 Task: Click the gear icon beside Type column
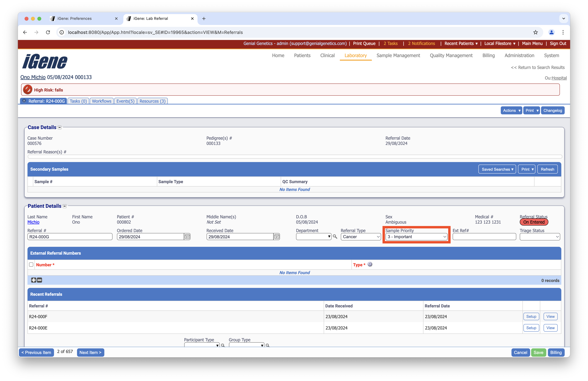(370, 264)
